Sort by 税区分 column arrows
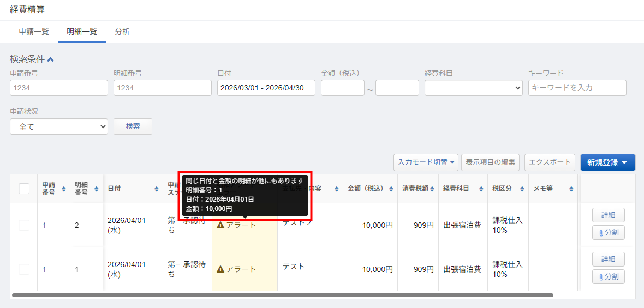 522,189
